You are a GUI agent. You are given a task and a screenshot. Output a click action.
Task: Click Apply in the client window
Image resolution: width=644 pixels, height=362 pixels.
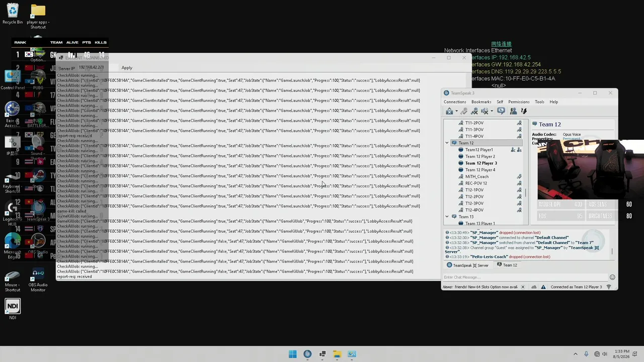[x=127, y=68]
